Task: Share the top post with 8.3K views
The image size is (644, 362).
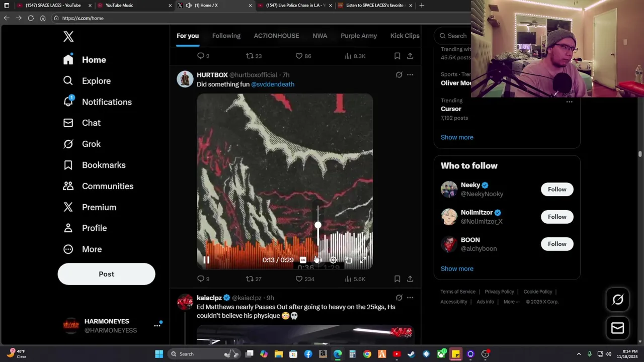Action: click(410, 56)
